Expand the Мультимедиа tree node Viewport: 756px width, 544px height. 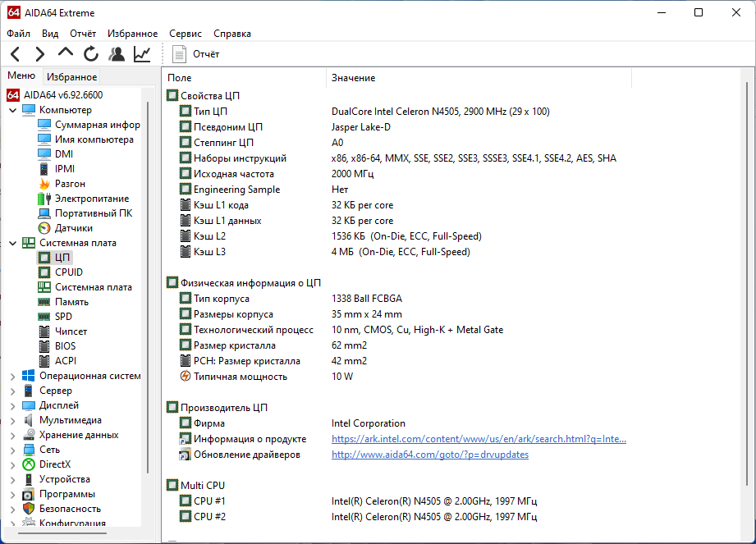[x=13, y=421]
